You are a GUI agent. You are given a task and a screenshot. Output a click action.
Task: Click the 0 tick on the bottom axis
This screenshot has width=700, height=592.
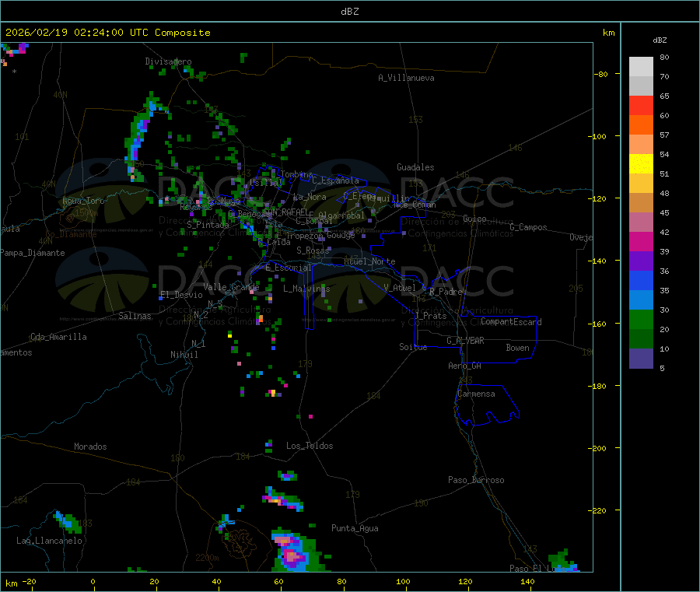click(93, 582)
